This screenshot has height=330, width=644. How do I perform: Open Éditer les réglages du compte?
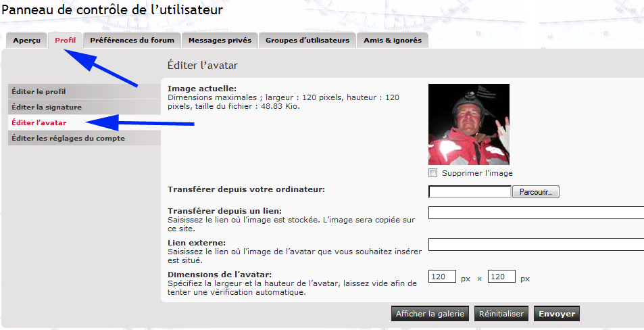[68, 138]
